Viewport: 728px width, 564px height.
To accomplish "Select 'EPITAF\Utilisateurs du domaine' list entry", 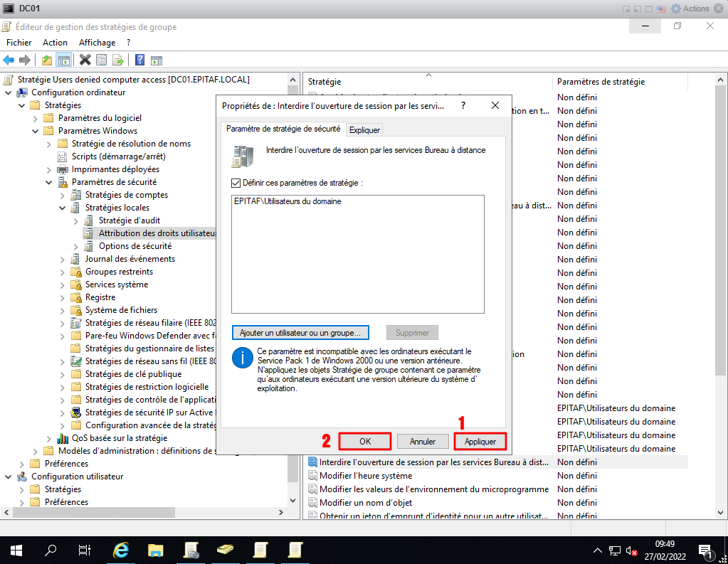I will (x=287, y=201).
